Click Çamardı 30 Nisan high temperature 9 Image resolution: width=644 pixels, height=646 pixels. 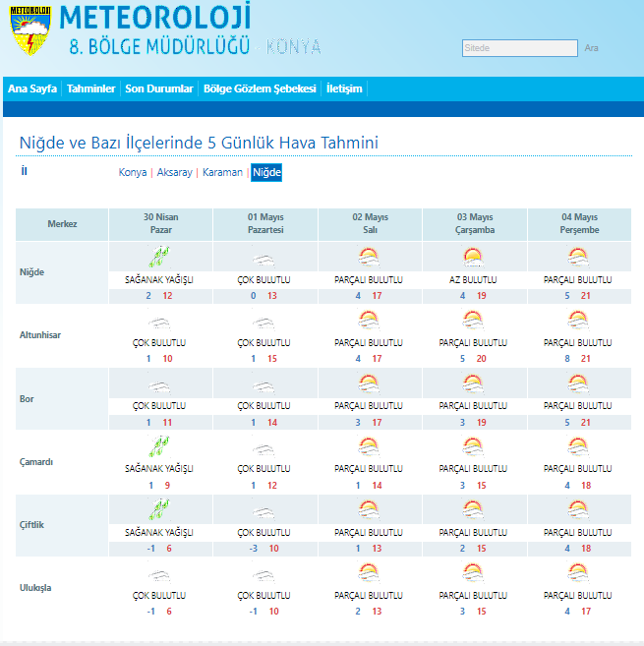(x=167, y=486)
